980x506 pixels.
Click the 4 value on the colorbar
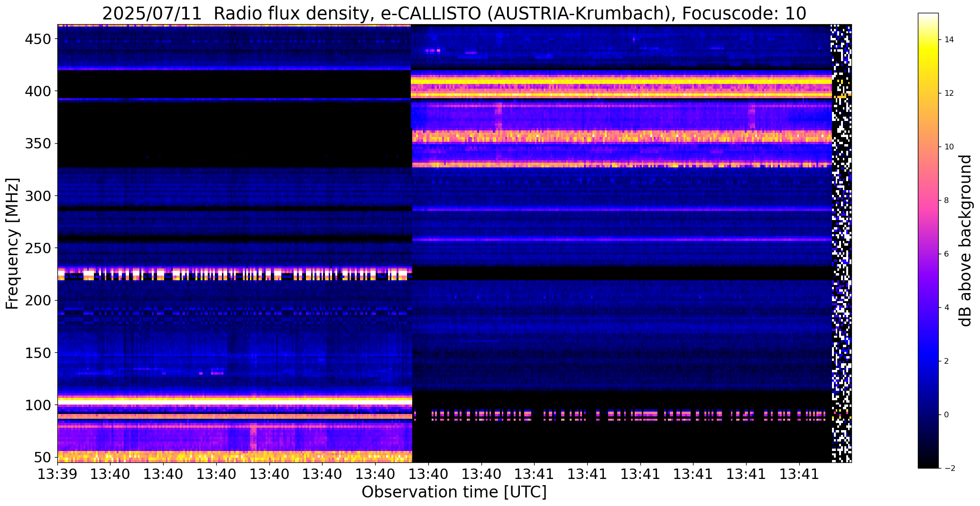tap(947, 308)
